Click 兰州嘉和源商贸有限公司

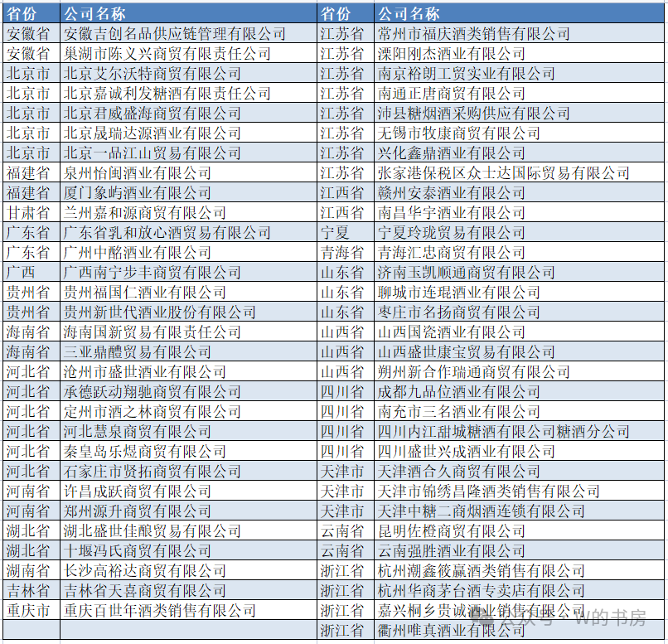pos(188,212)
